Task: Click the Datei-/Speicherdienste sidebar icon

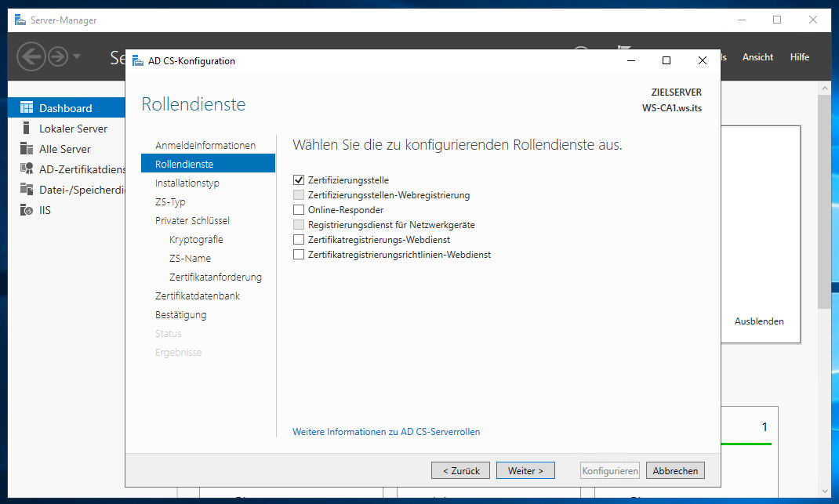Action: [x=26, y=189]
